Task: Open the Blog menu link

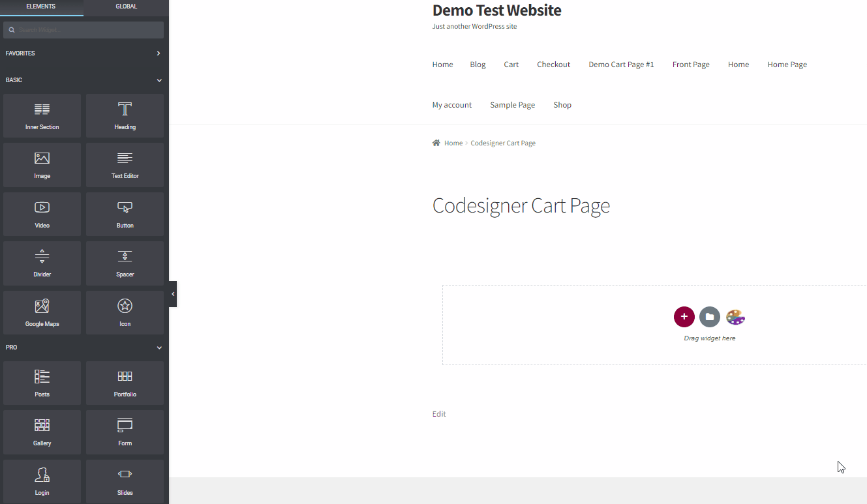Action: [x=478, y=65]
